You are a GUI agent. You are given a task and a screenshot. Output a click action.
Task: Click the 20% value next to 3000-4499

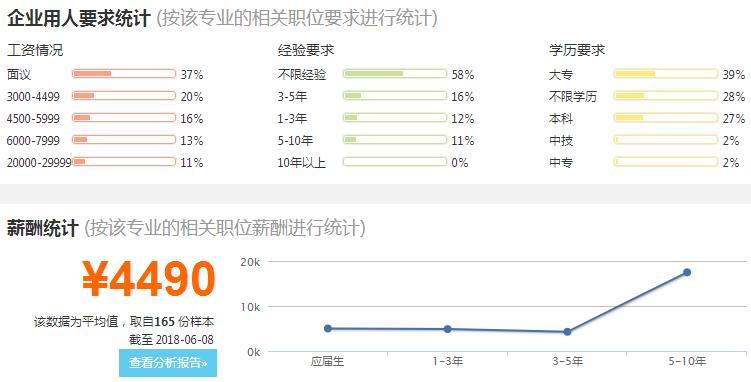pos(192,97)
